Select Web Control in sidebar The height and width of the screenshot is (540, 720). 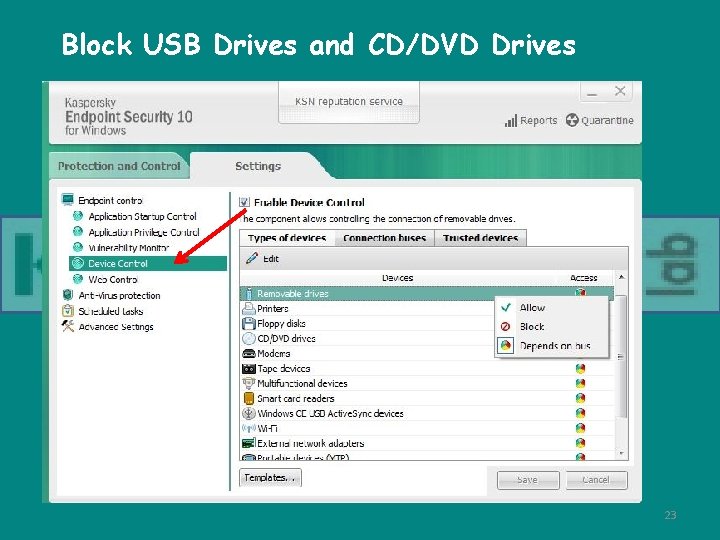point(113,279)
